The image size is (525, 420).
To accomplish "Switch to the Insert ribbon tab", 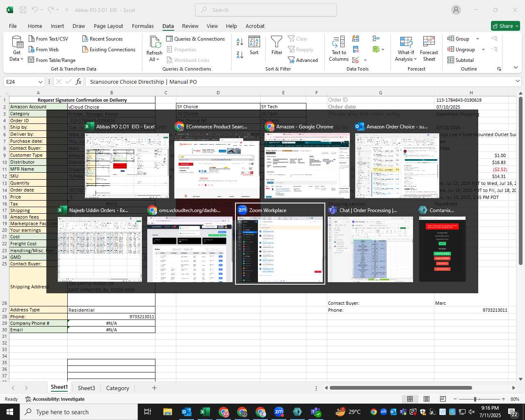I will (57, 26).
